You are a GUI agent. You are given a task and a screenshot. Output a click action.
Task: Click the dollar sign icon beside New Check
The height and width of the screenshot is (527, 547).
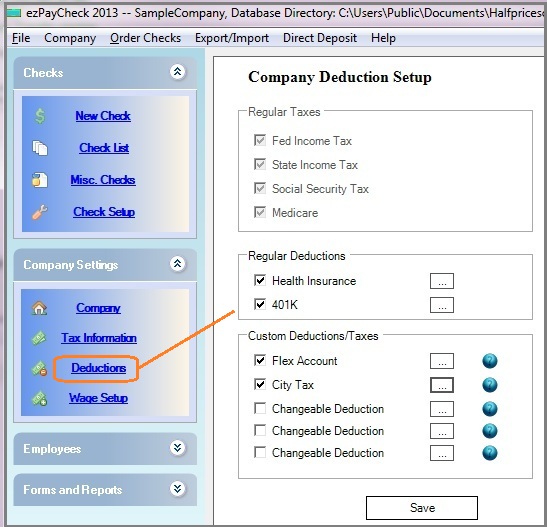pyautogui.click(x=40, y=116)
